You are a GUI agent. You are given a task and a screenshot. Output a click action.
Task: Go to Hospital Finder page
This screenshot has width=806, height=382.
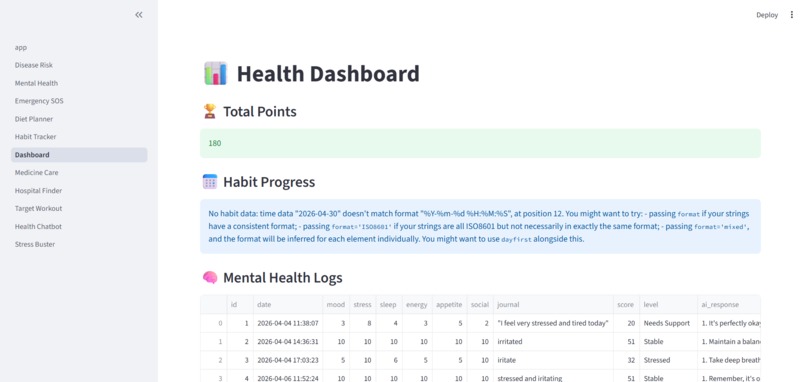point(79,191)
